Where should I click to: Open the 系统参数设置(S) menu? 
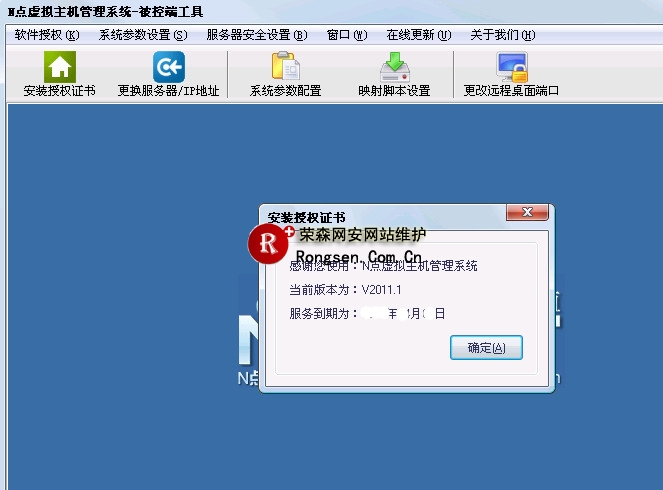click(x=142, y=35)
